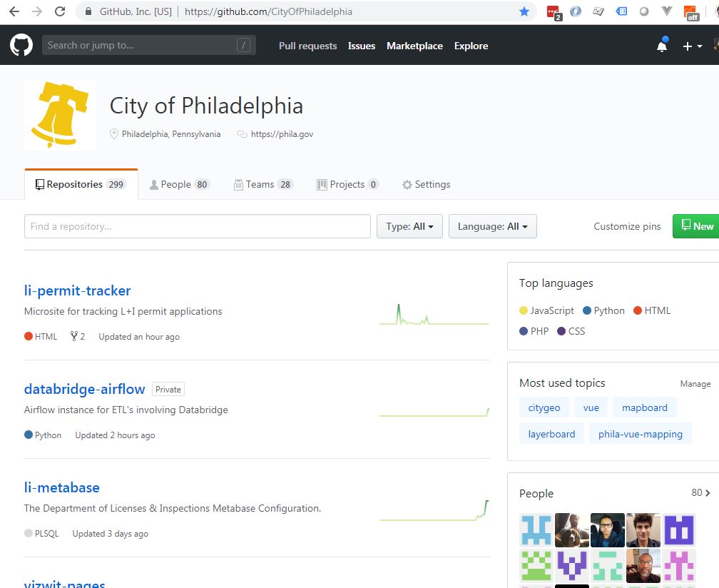Go back with browser back arrow
This screenshot has height=588, width=719.
pos(14,11)
